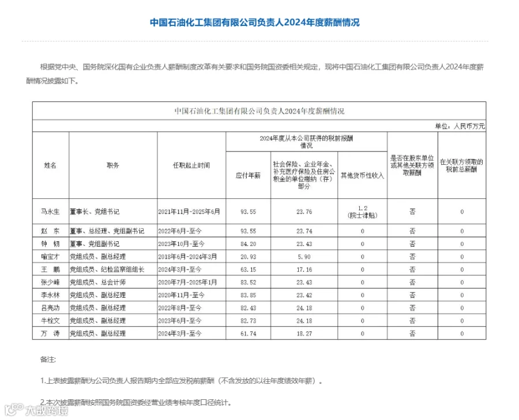Viewport: 519px width, 420px height.
Task: Click the blue page title about 2024年度薪酬情况
Action: [254, 22]
